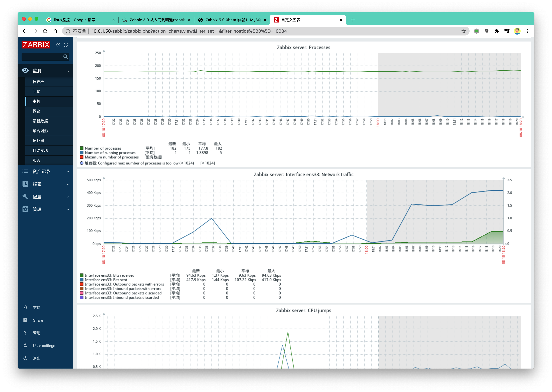The width and height of the screenshot is (552, 392).
Task: Collapse the sidebar with double-chevron icon
Action: (58, 45)
